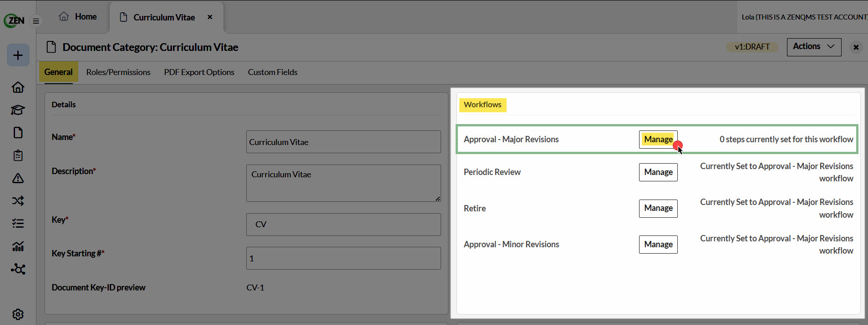This screenshot has height=325, width=868.
Task: Open the PDF Export Options tab
Action: (199, 72)
